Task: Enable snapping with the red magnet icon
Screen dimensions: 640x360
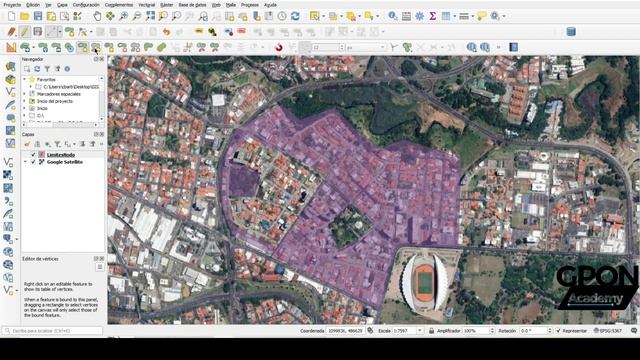Action: pyautogui.click(x=279, y=47)
